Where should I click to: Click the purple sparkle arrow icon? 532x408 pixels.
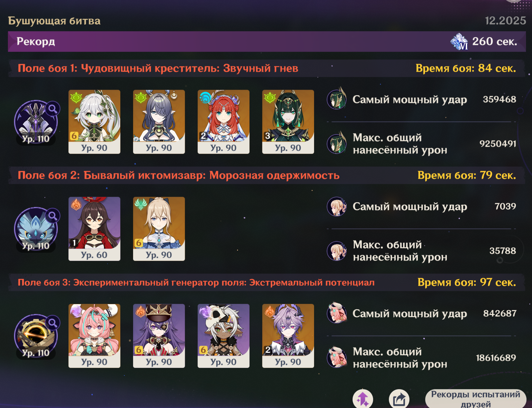(x=363, y=399)
